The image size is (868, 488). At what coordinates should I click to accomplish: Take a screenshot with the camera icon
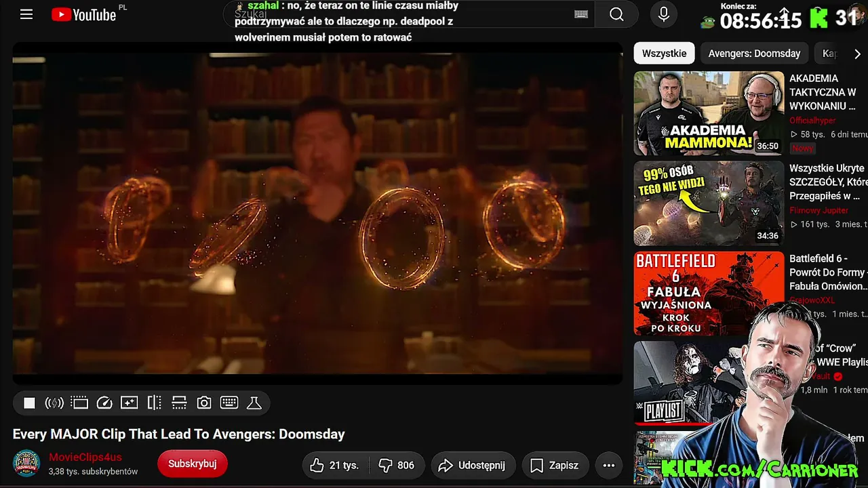pyautogui.click(x=204, y=403)
